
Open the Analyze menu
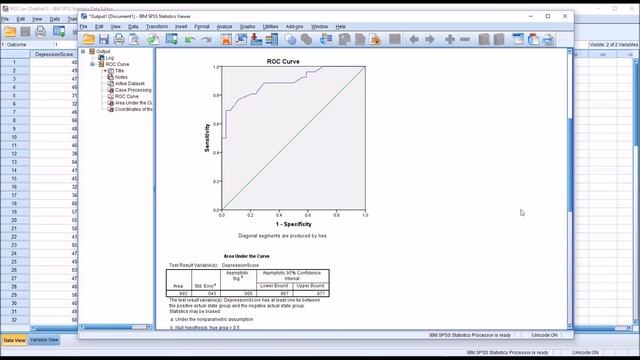(x=224, y=27)
